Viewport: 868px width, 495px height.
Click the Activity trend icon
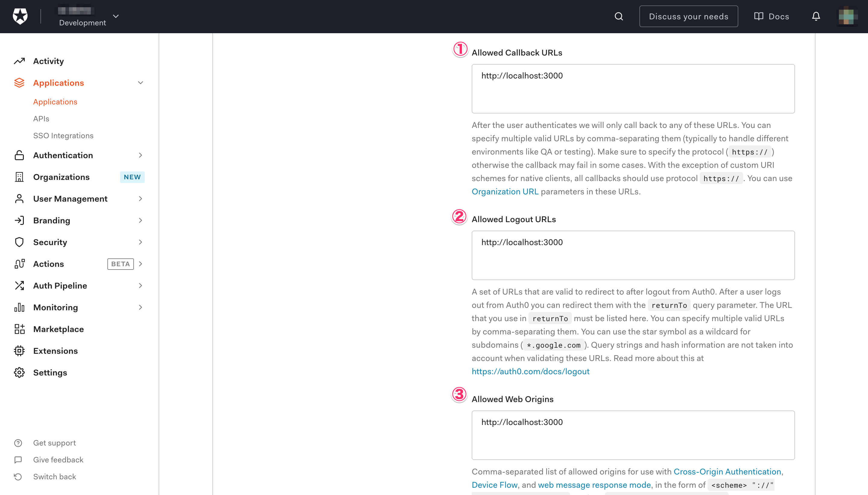tap(19, 61)
